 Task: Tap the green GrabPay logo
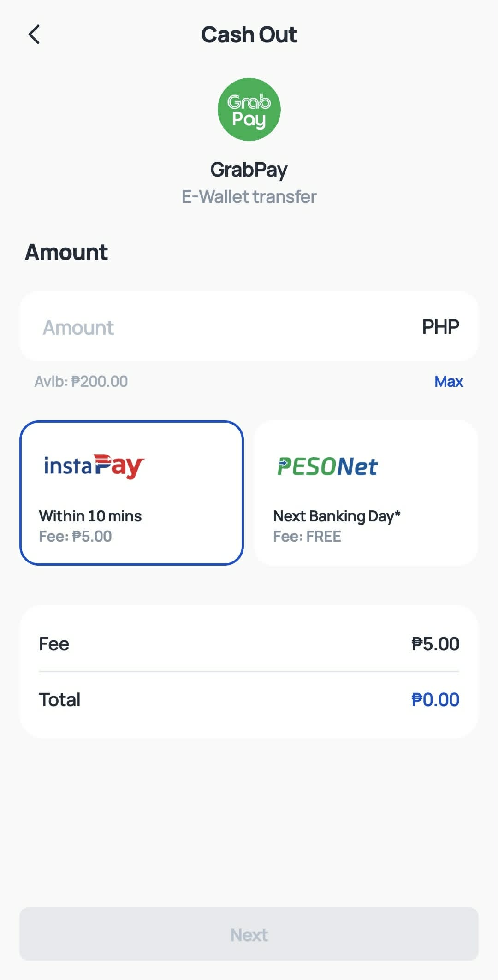pos(249,109)
